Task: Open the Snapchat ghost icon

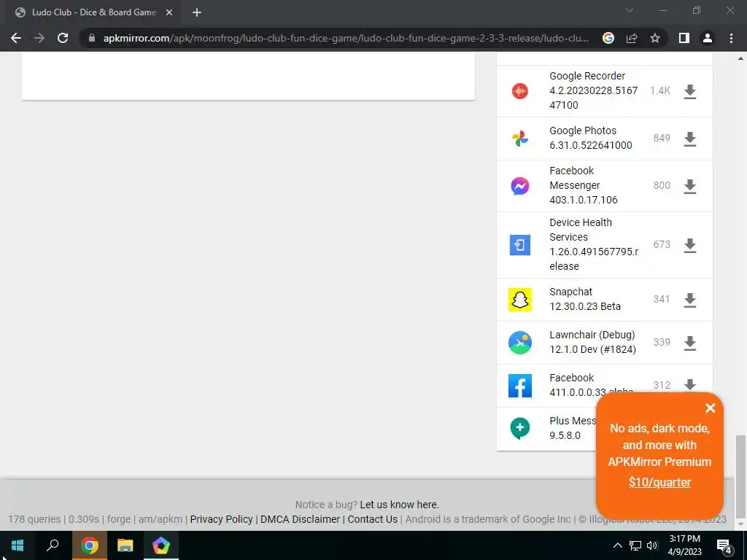Action: (x=519, y=300)
